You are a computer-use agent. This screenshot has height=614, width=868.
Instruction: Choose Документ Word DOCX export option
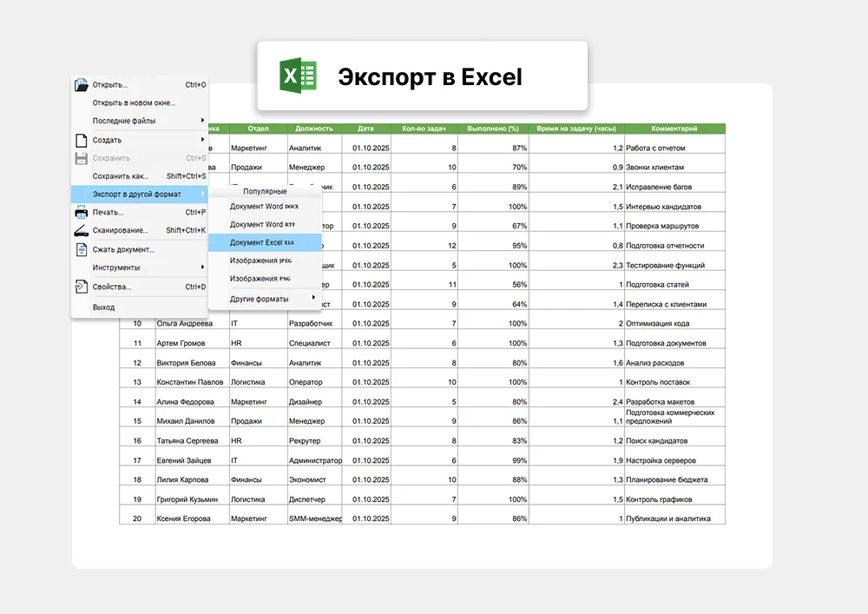coord(264,207)
